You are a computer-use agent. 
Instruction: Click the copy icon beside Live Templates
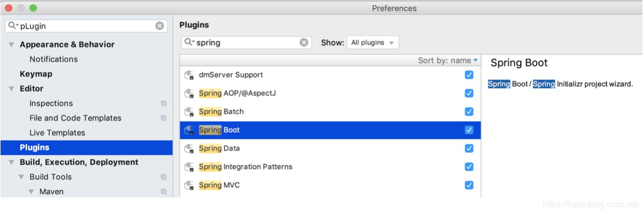click(x=164, y=133)
